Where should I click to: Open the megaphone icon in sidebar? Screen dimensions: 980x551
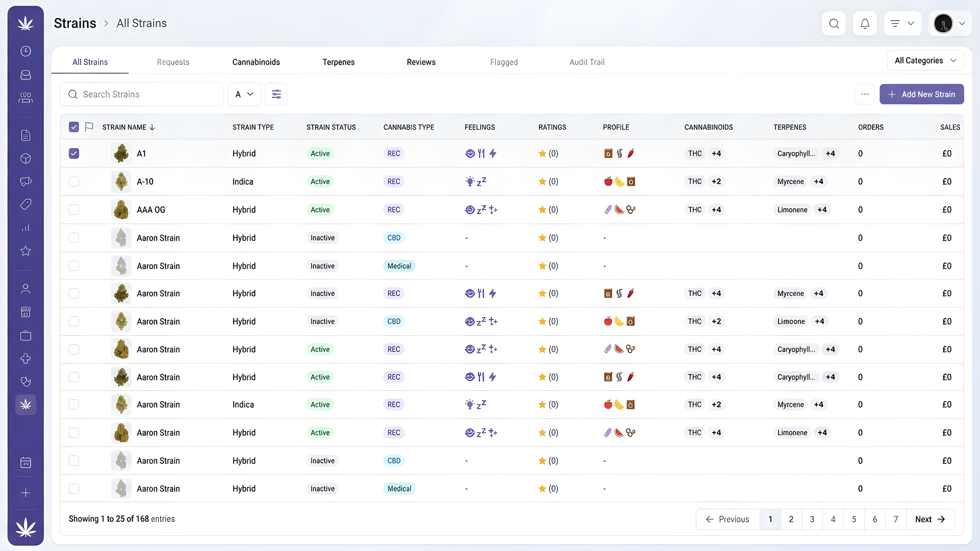pyautogui.click(x=26, y=181)
